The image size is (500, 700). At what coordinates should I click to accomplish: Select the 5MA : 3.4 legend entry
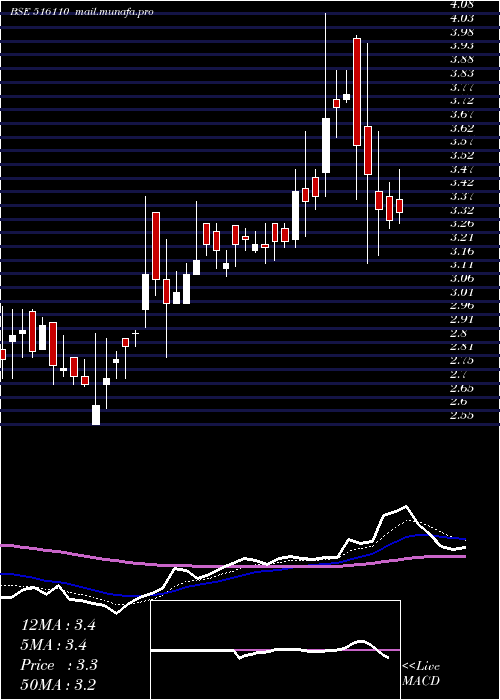54,645
